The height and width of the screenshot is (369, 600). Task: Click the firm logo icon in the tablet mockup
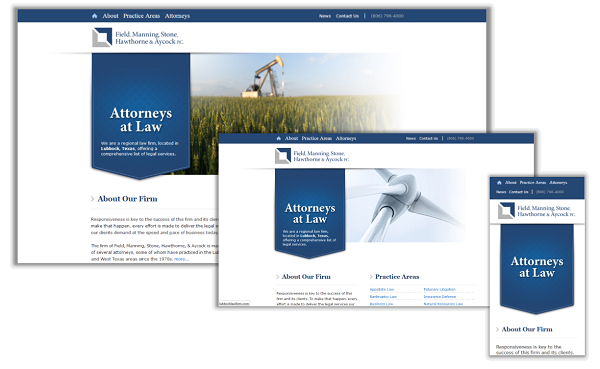[283, 156]
